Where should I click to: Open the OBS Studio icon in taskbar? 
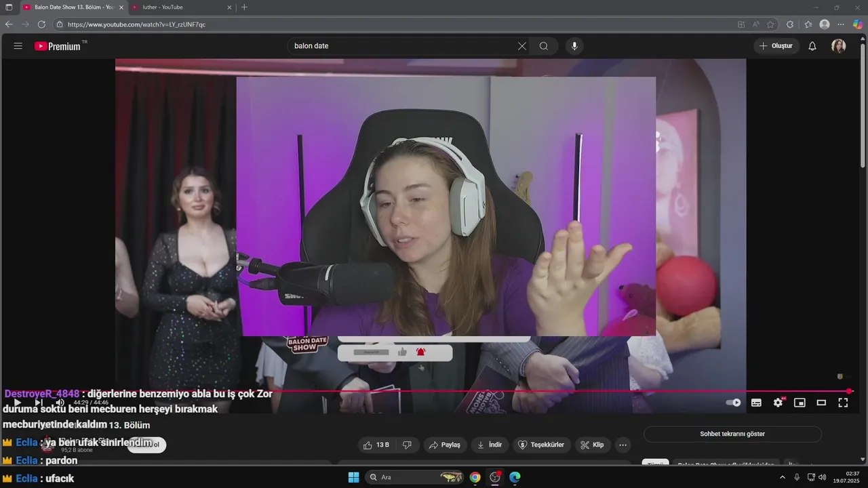(495, 477)
